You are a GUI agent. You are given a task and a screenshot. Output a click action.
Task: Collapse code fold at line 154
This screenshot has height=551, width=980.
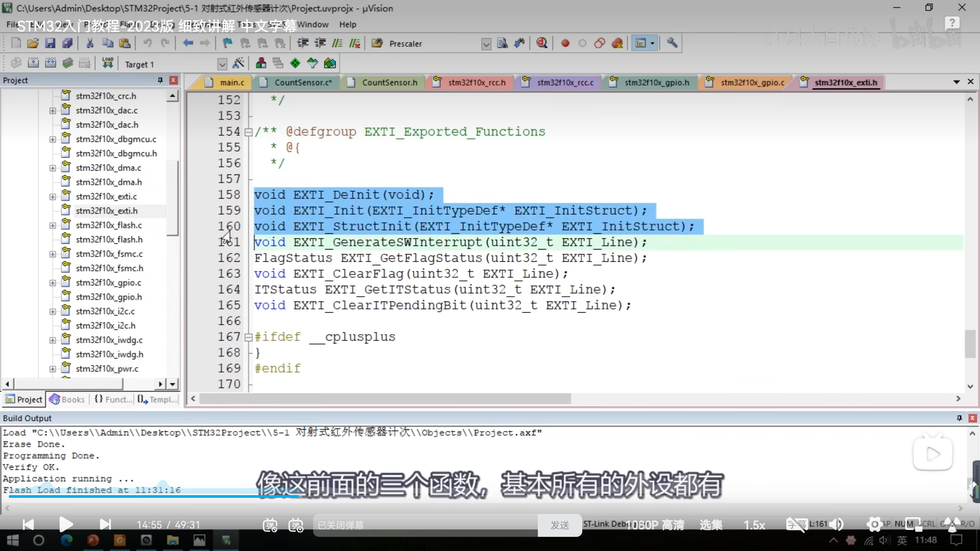(x=248, y=132)
